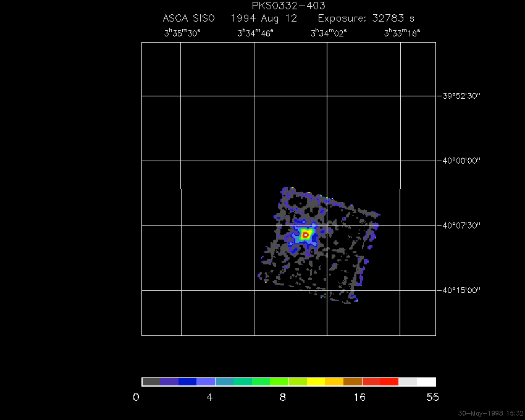Pick the purple colorbar segment

click(169, 382)
